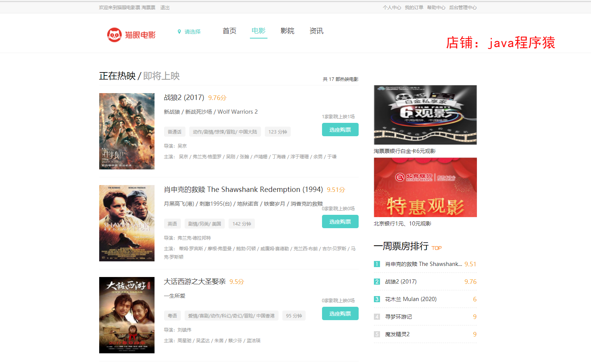Click the 9.5分 rating of 大话西游

pyautogui.click(x=237, y=282)
